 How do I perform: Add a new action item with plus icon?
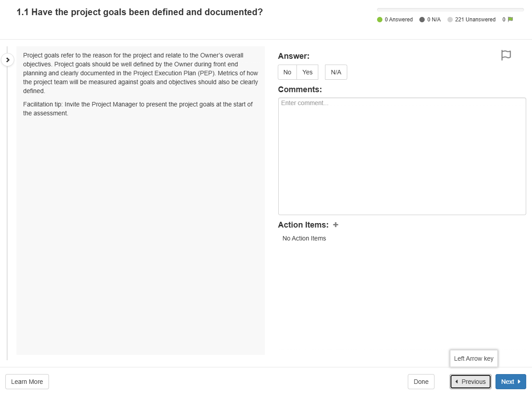click(x=336, y=225)
